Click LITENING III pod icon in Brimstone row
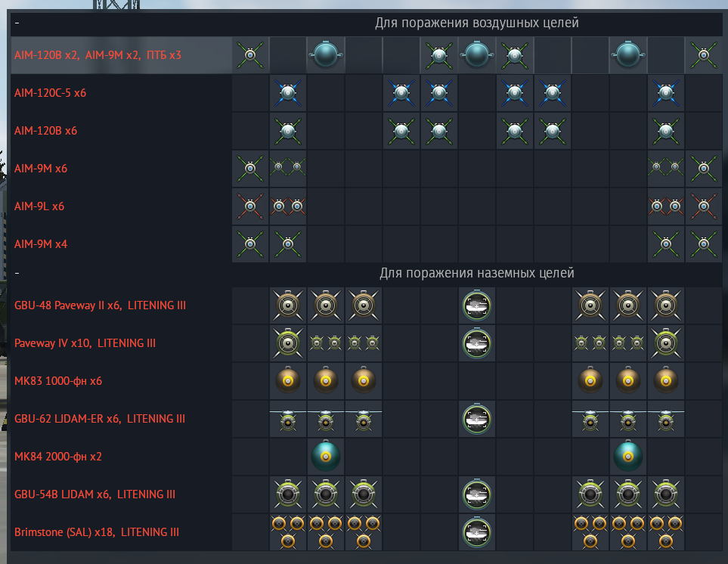728x564 pixels. pyautogui.click(x=477, y=532)
